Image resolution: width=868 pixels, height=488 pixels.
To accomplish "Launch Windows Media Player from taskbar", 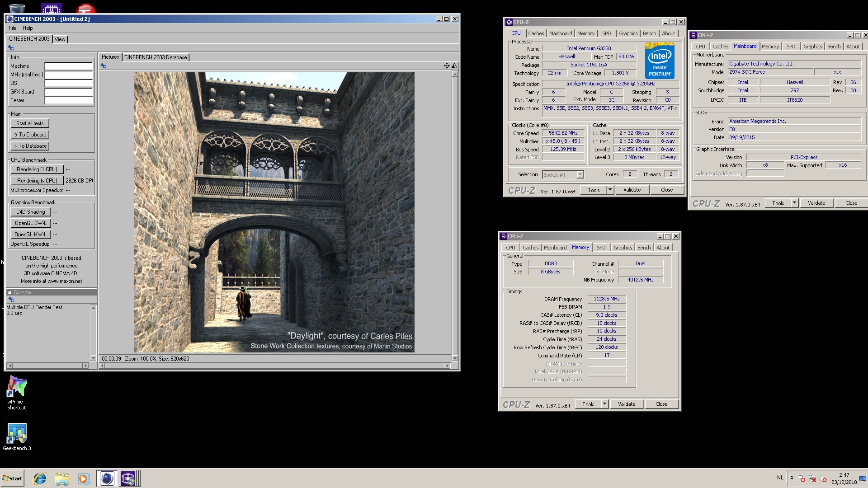I will pos(84,479).
